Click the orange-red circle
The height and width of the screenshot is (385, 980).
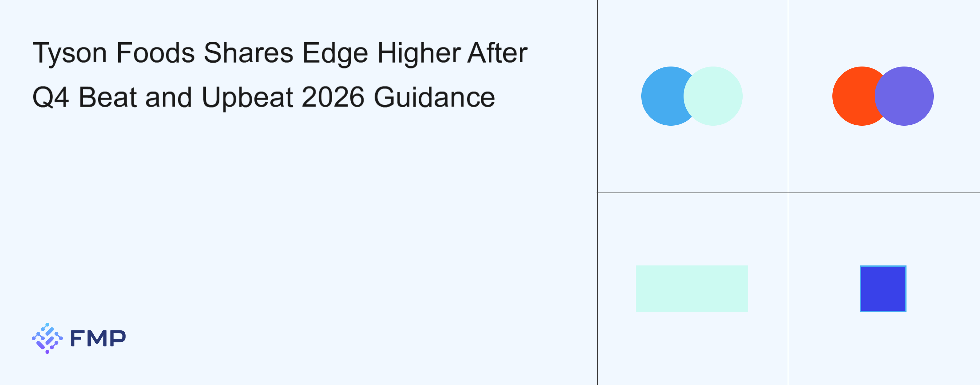[x=853, y=96]
